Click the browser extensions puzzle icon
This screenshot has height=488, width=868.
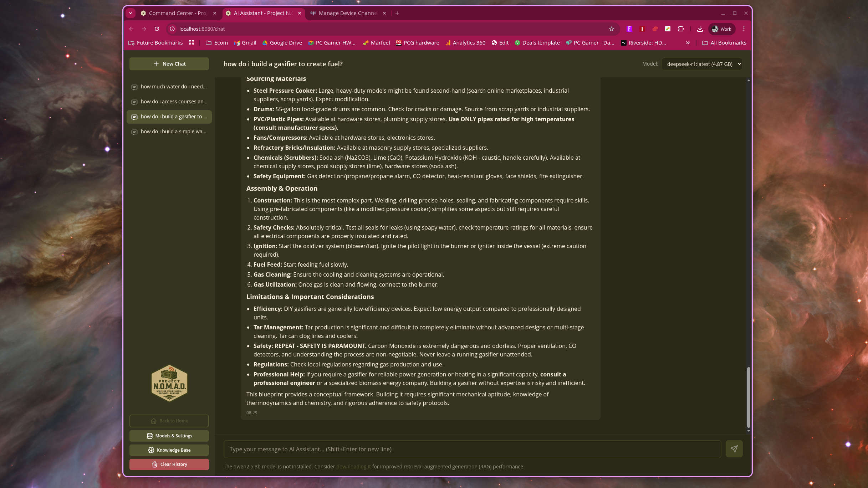[680, 29]
